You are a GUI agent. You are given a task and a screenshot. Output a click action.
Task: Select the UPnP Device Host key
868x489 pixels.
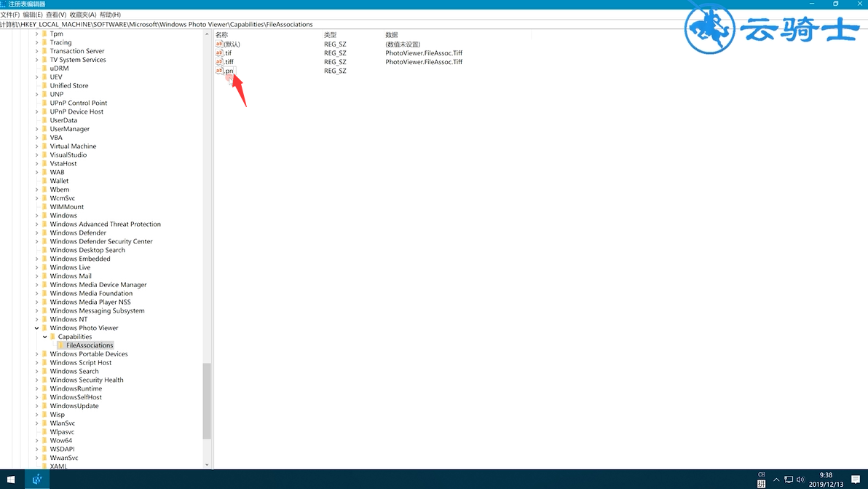pyautogui.click(x=76, y=112)
